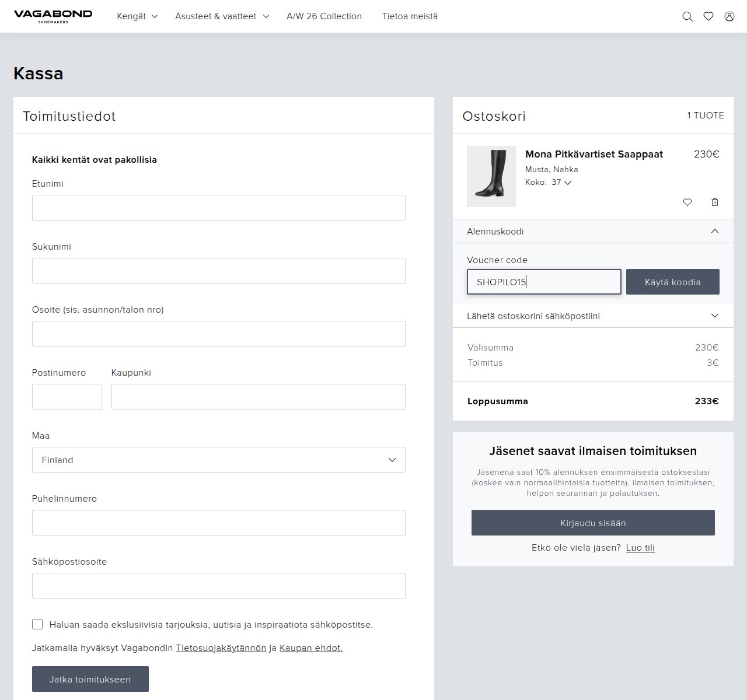Add Mona boots to wishlist heart icon

(x=687, y=202)
